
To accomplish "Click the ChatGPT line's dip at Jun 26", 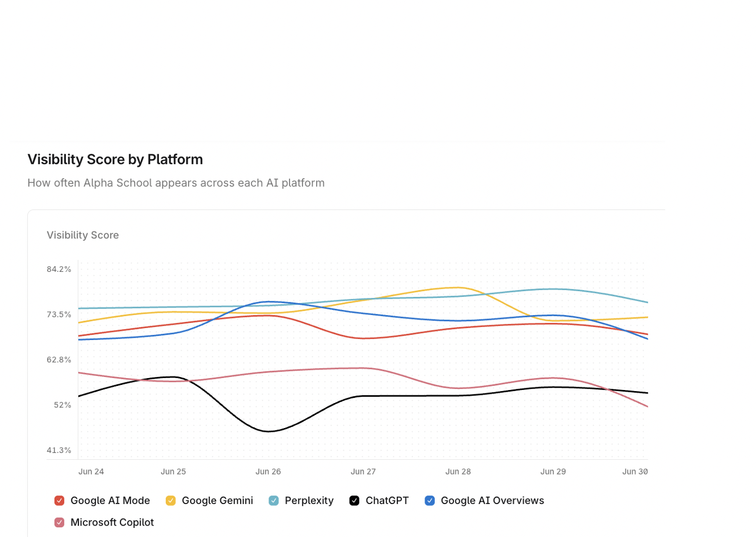I will click(x=268, y=431).
